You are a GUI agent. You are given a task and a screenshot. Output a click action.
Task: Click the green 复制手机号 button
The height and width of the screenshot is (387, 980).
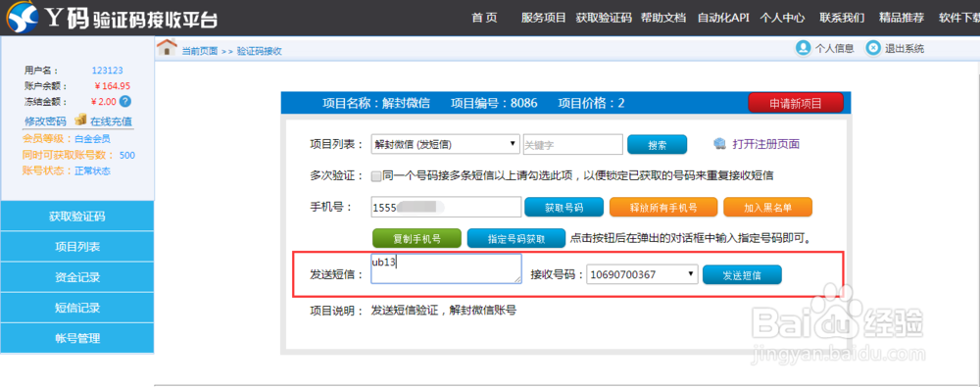point(416,239)
